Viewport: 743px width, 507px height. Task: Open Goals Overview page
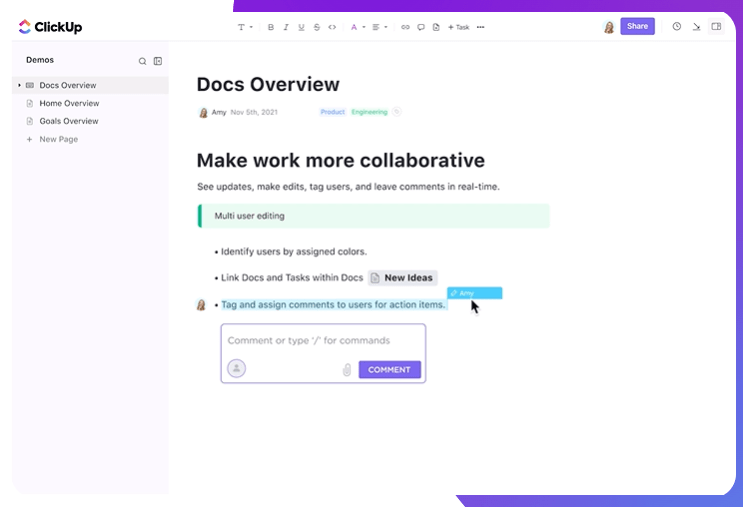pos(69,121)
